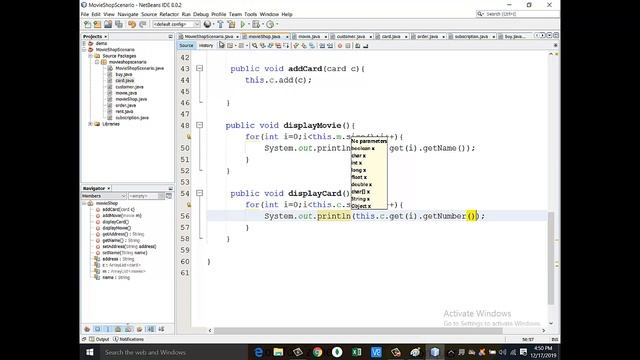
Task: Click the New File toolbar icon
Action: [x=87, y=24]
